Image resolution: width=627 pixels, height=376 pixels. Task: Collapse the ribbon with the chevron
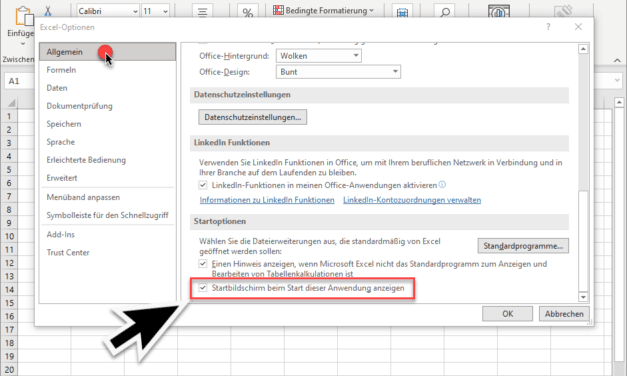[x=617, y=60]
